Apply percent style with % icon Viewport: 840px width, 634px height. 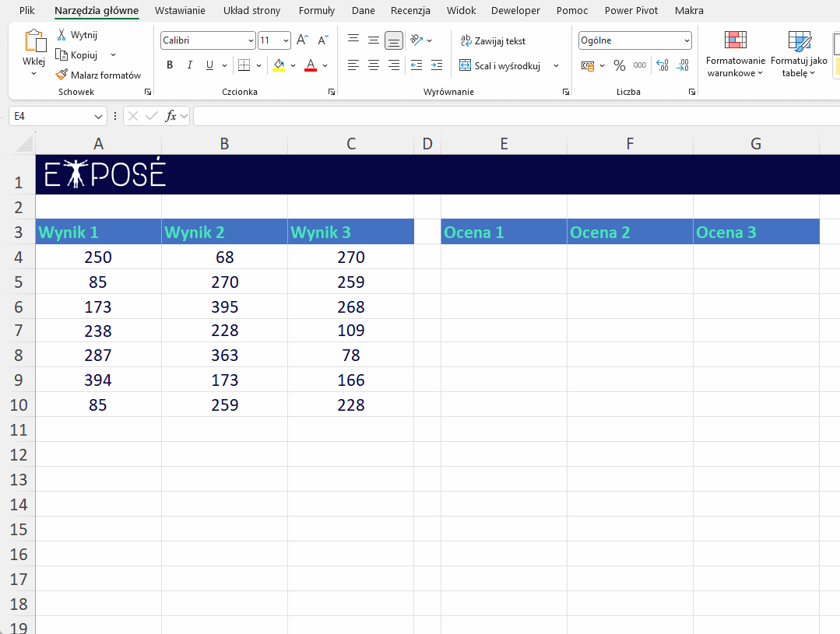(x=620, y=66)
